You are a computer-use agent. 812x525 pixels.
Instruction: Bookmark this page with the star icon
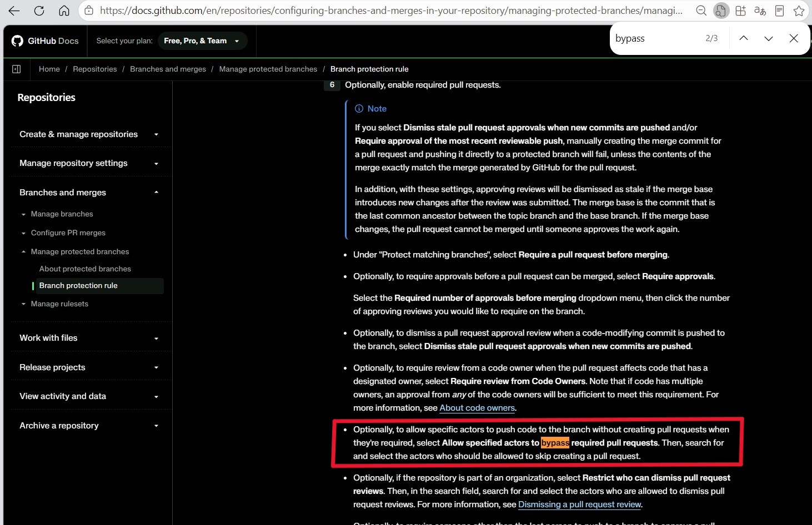click(x=799, y=11)
